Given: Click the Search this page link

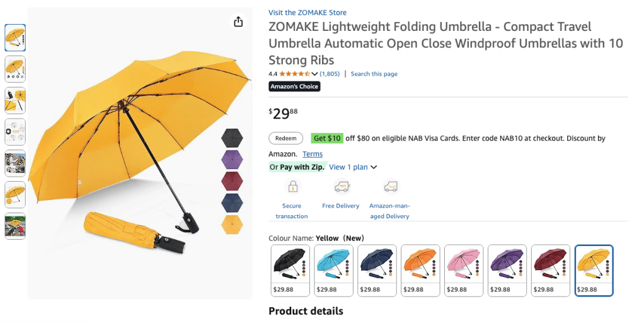Looking at the screenshot, I should [x=374, y=74].
